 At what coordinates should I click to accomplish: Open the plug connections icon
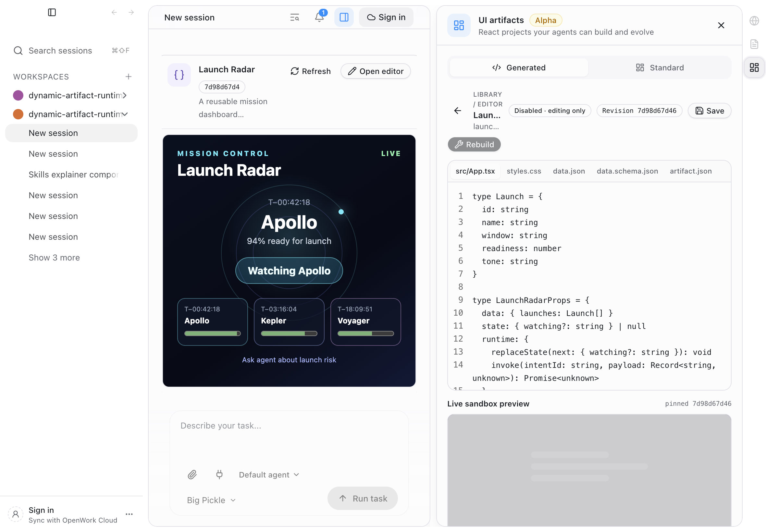[x=219, y=475]
